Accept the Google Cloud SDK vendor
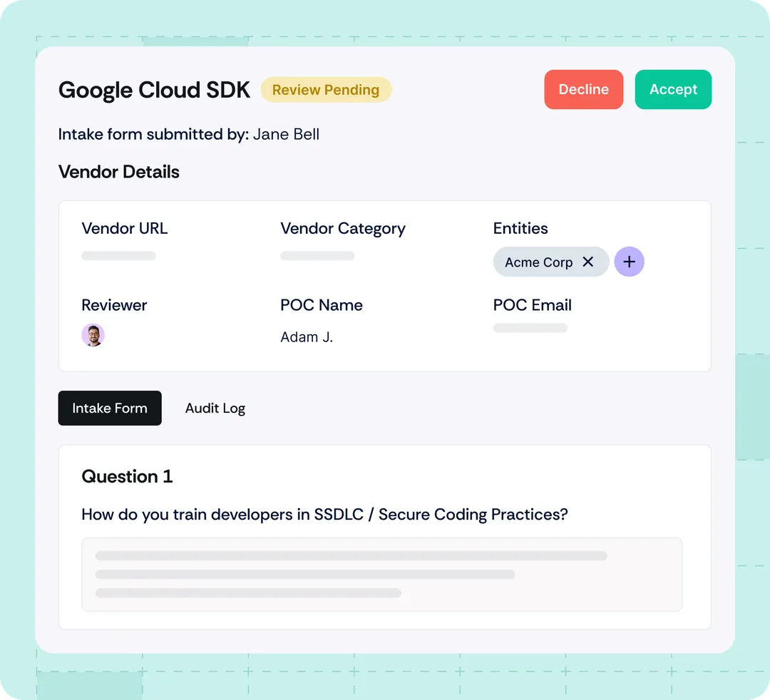Viewport: 770px width, 700px height. click(x=673, y=89)
